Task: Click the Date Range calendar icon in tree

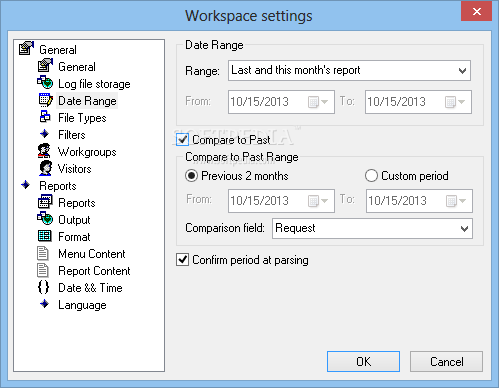Action: [45, 100]
